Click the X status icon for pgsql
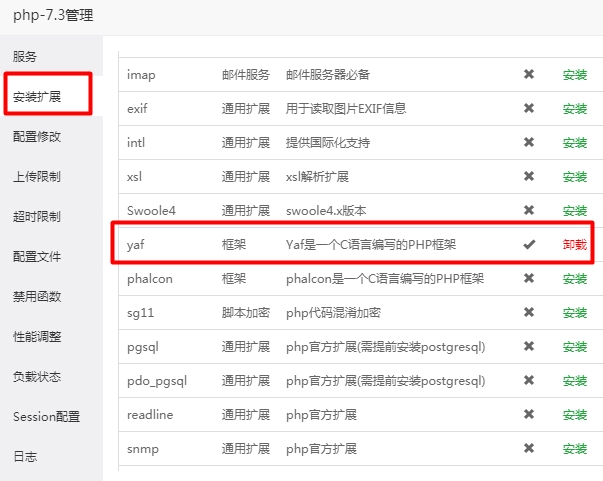Viewport: 603px width, 481px height. (x=529, y=346)
